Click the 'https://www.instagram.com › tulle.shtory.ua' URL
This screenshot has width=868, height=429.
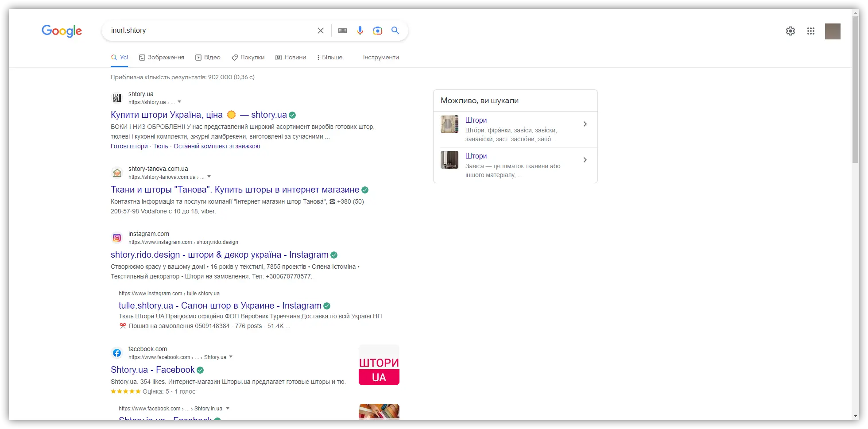click(x=169, y=294)
